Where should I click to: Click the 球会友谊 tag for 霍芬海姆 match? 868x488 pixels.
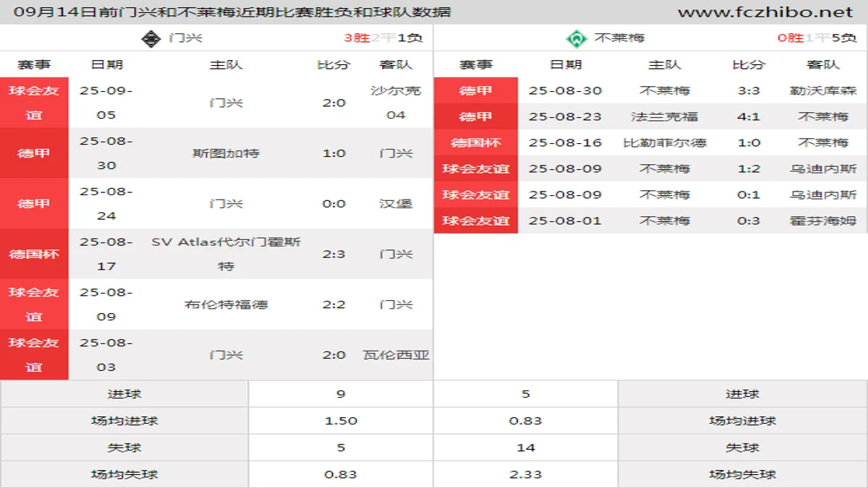point(476,221)
